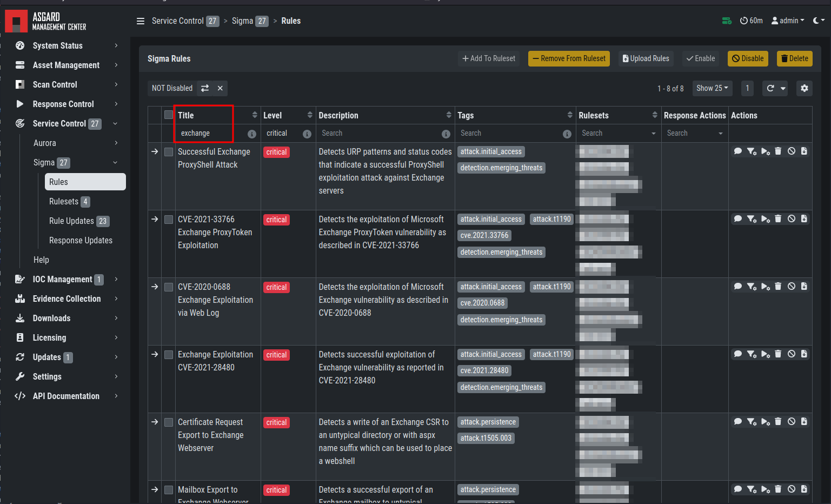Download the Successful Exchange ProxyShell Attack rule
Screen dimensions: 831x504
pos(804,151)
